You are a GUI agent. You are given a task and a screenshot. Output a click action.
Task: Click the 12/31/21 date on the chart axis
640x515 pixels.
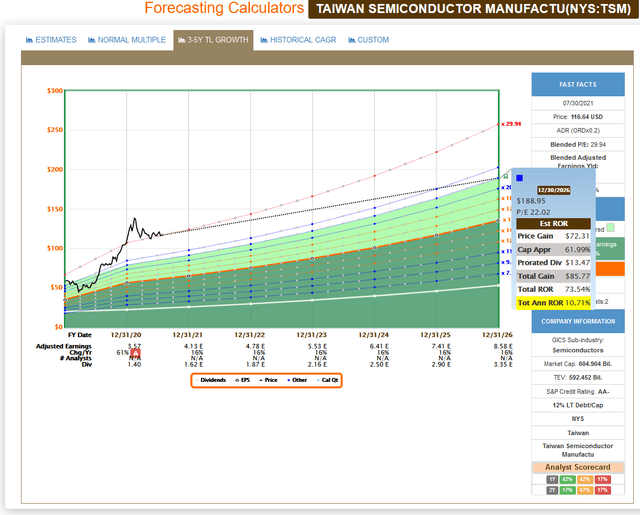coord(187,335)
